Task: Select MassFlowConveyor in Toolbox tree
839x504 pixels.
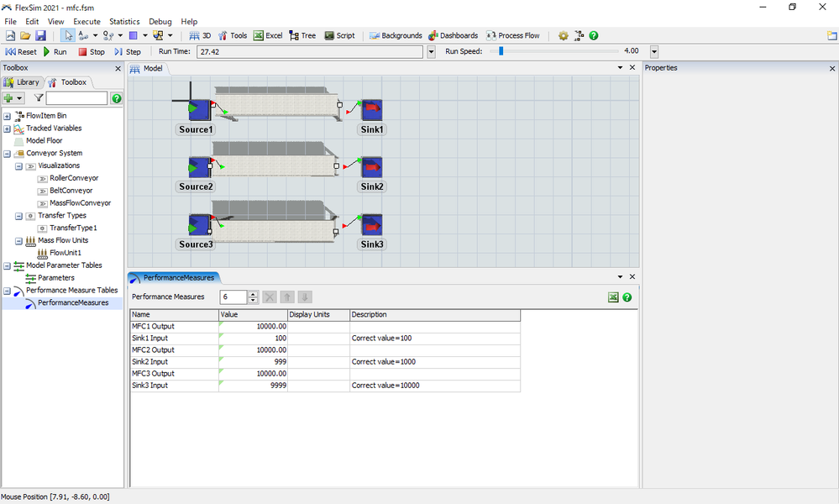Action: click(81, 203)
